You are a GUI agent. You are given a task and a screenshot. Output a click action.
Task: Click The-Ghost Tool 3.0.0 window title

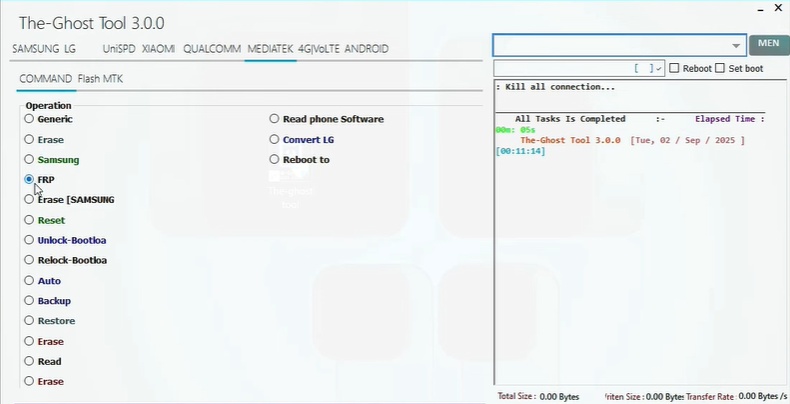pos(92,23)
